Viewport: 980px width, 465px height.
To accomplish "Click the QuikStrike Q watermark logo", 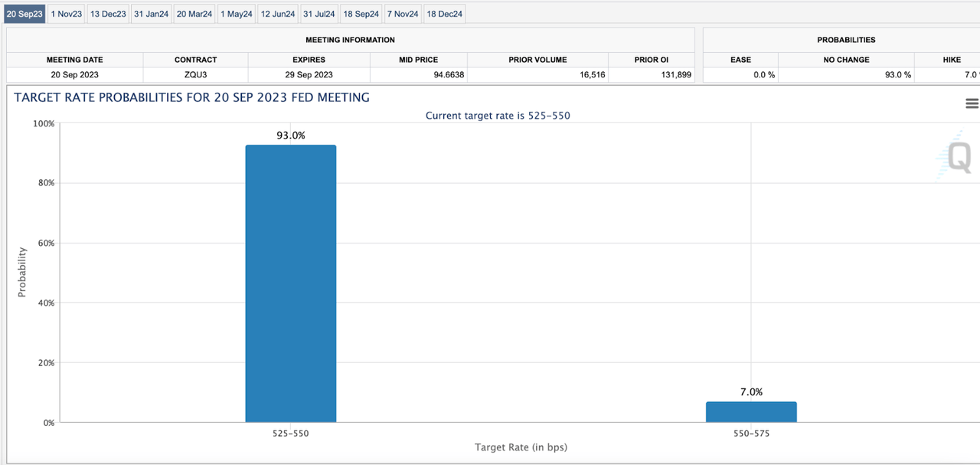I will click(x=957, y=156).
